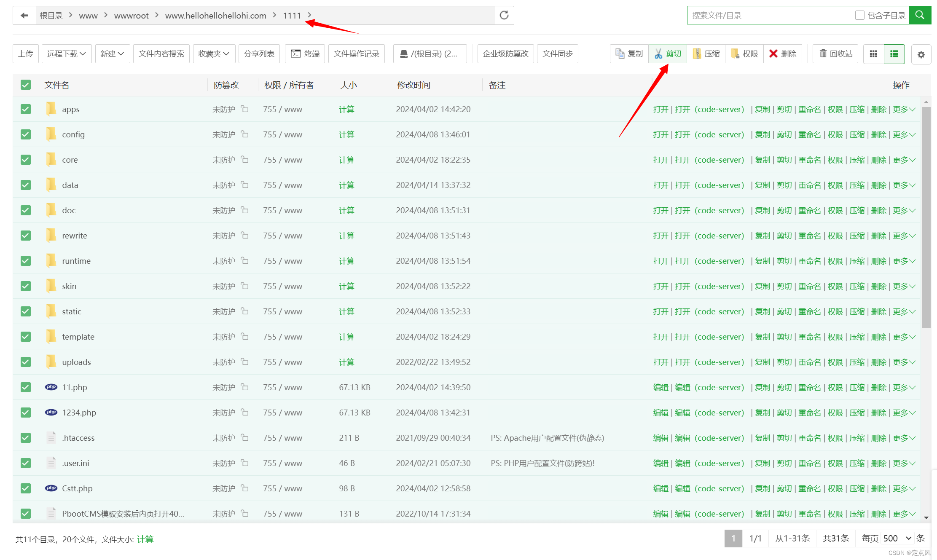
Task: Uncheck the rewrite folder checkbox
Action: coord(26,236)
